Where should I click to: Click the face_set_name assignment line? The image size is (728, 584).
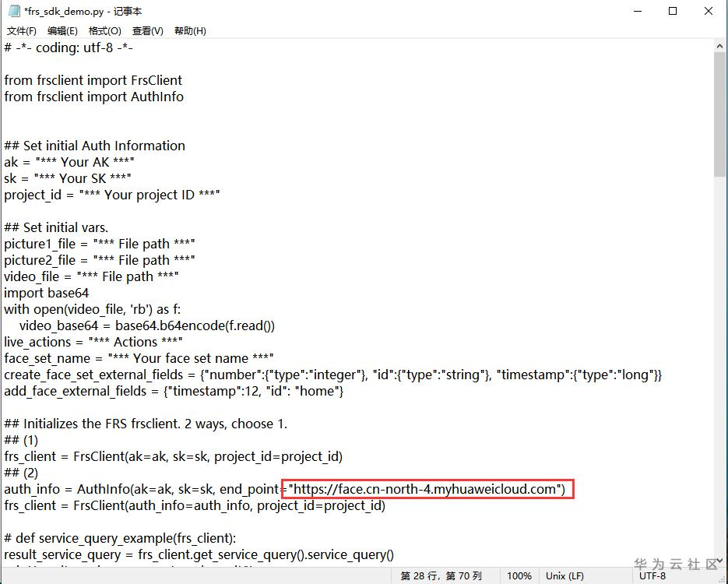[139, 358]
